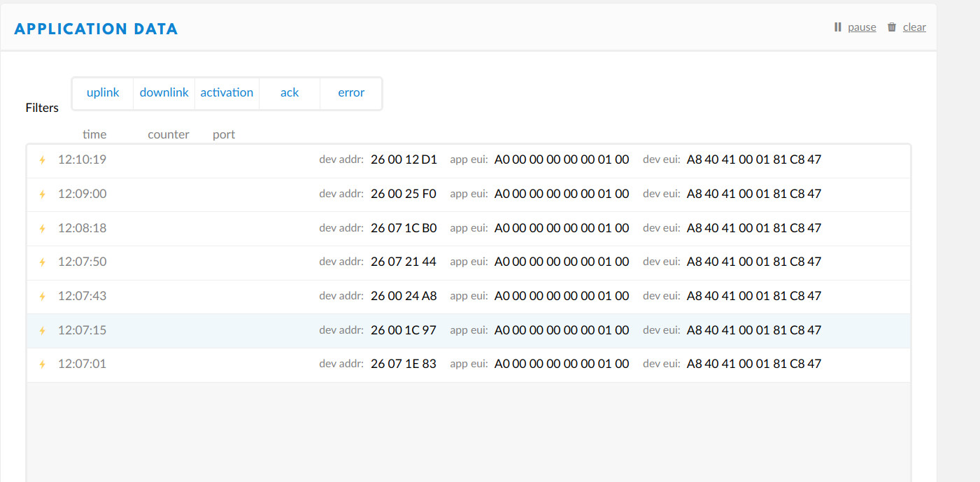Click the lightning icon in the 12:07:50 row
Image resolution: width=980 pixels, height=482 pixels.
pyautogui.click(x=42, y=262)
